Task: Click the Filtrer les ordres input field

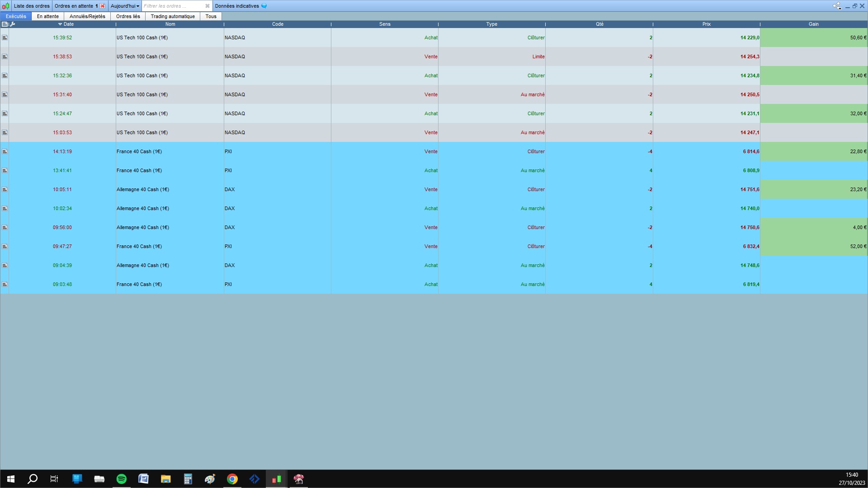Action: click(172, 6)
